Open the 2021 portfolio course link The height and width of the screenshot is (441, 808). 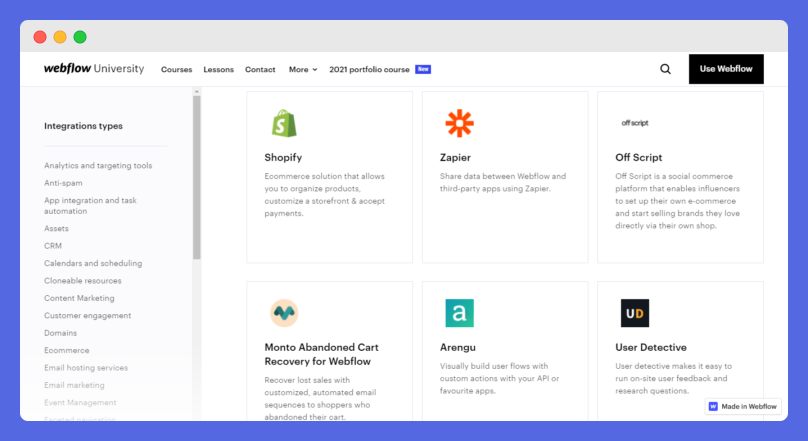coord(369,70)
